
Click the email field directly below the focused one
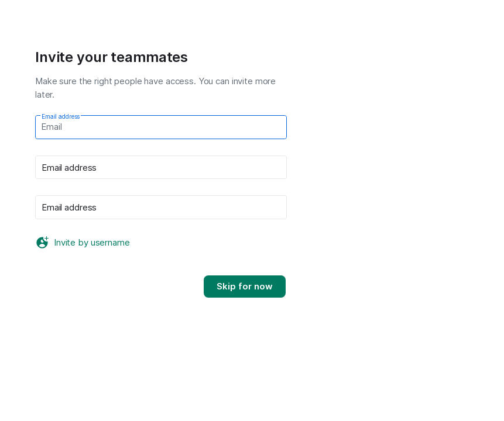[160, 168]
